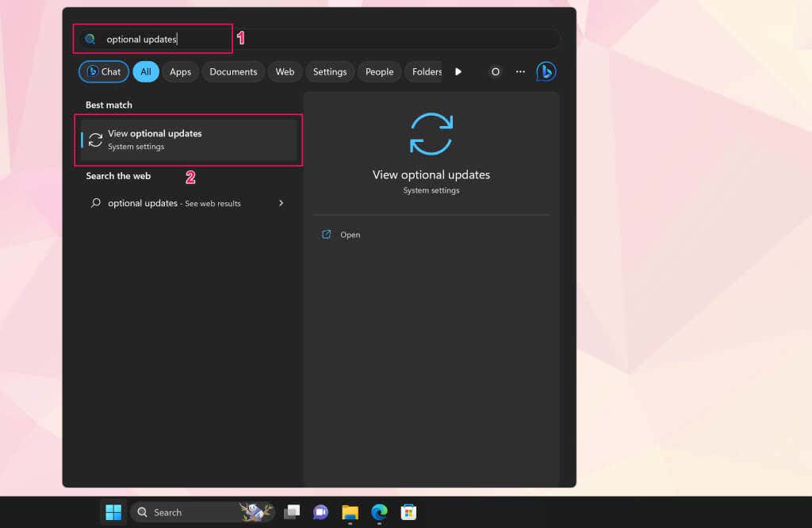Screen dimensions: 812x528
Task: Select the People filter tab
Action: pyautogui.click(x=380, y=71)
